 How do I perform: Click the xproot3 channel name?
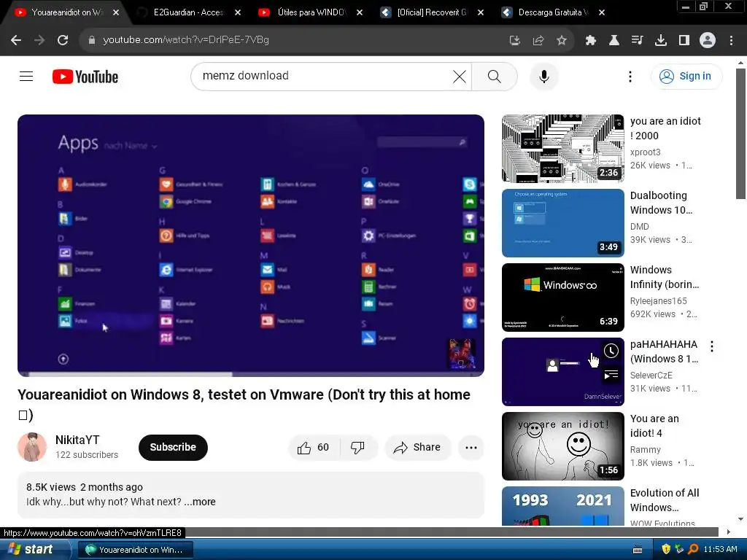point(645,152)
